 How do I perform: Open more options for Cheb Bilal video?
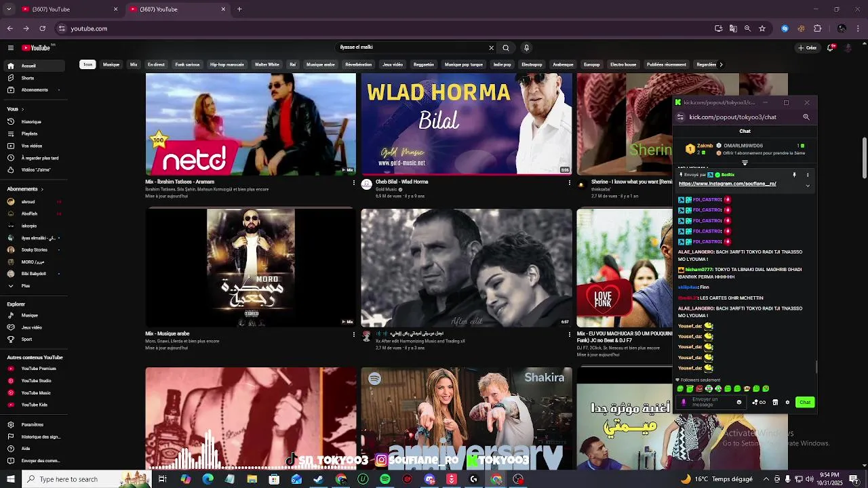tap(569, 182)
